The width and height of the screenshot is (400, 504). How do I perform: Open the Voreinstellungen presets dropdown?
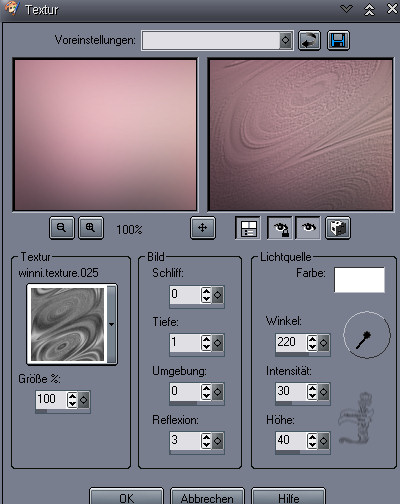285,41
